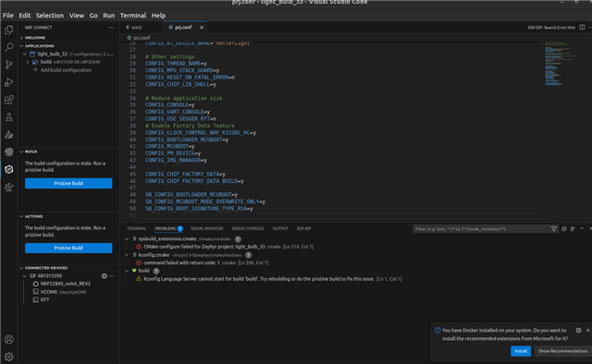Collapse the Connected Devices section

[x=21, y=268]
